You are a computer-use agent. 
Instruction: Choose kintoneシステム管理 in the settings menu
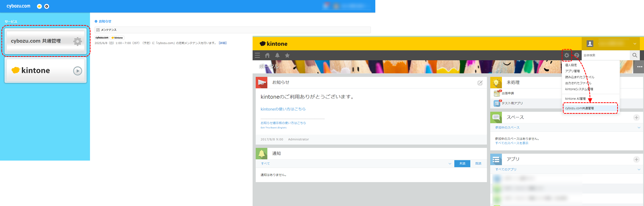579,89
